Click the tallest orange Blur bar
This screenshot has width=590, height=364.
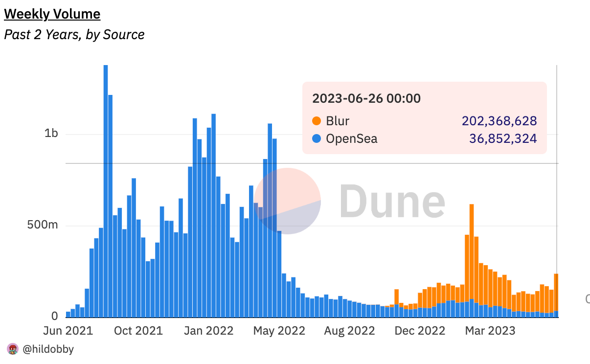[x=472, y=251]
